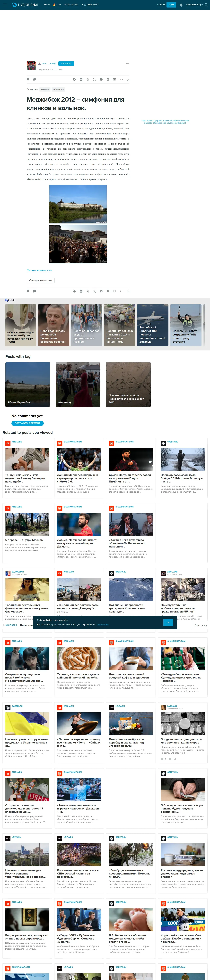The image size is (210, 980).
Task: Click the JOIN button
Action: tap(171, 5)
